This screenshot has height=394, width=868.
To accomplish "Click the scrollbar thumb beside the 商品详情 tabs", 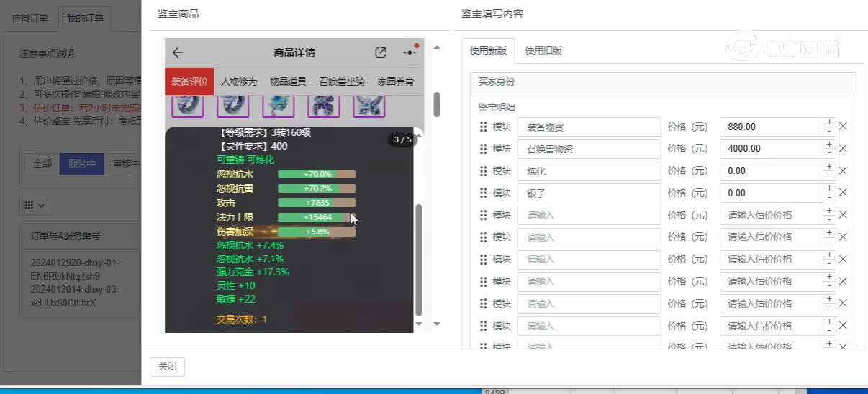I will tap(437, 104).
